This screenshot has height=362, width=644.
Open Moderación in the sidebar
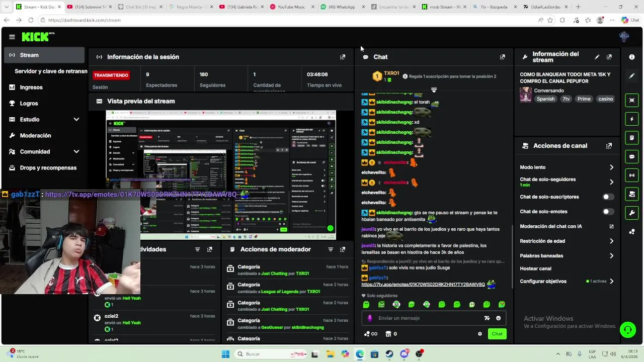[35, 136]
